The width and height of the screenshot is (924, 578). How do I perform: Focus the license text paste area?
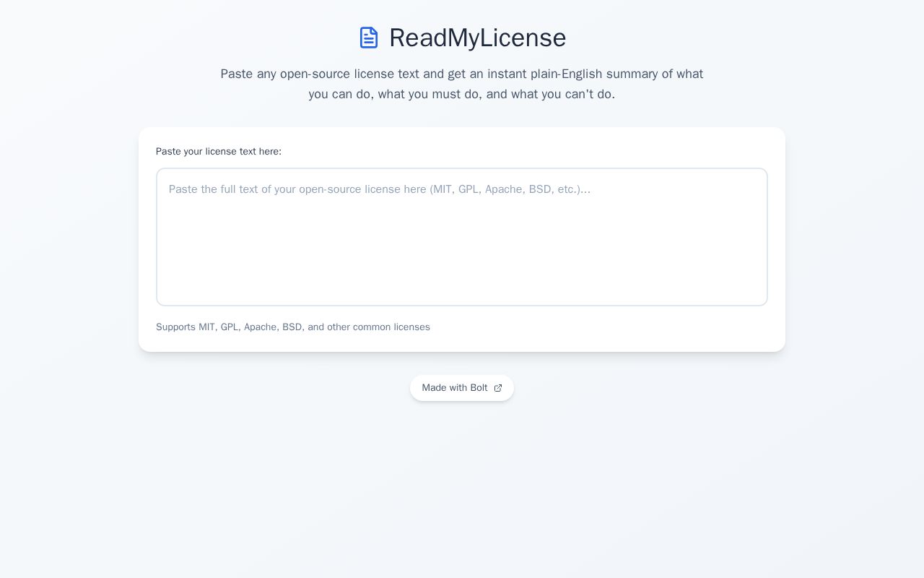(x=462, y=237)
